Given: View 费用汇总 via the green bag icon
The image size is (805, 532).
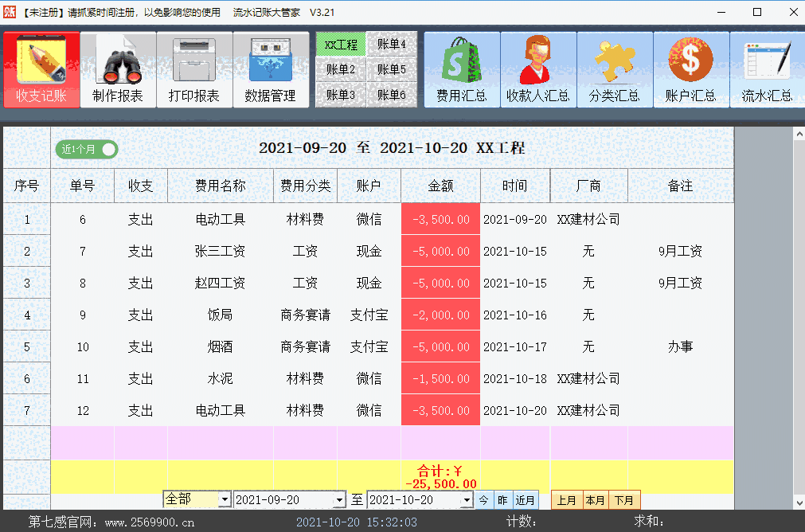Looking at the screenshot, I should click(461, 69).
